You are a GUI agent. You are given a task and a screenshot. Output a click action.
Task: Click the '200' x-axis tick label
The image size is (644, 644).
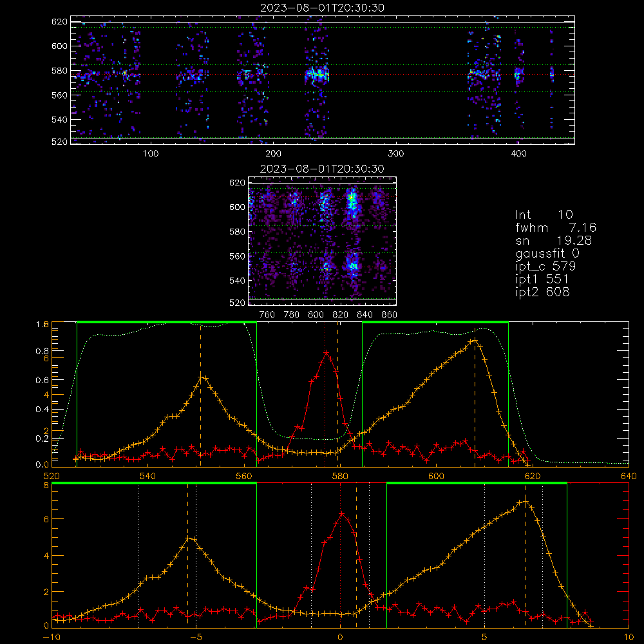(x=273, y=154)
